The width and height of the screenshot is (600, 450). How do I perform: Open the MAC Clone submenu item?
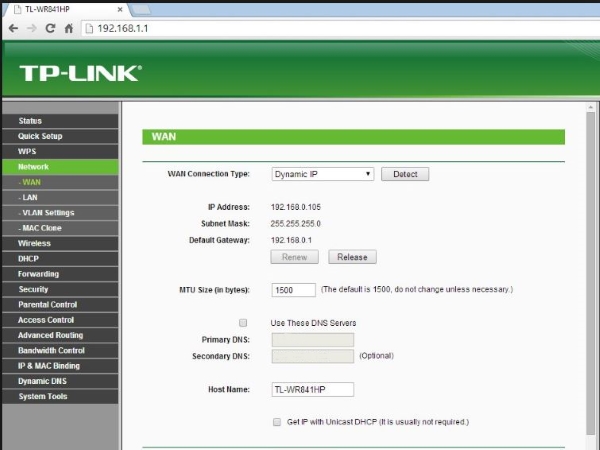60,228
